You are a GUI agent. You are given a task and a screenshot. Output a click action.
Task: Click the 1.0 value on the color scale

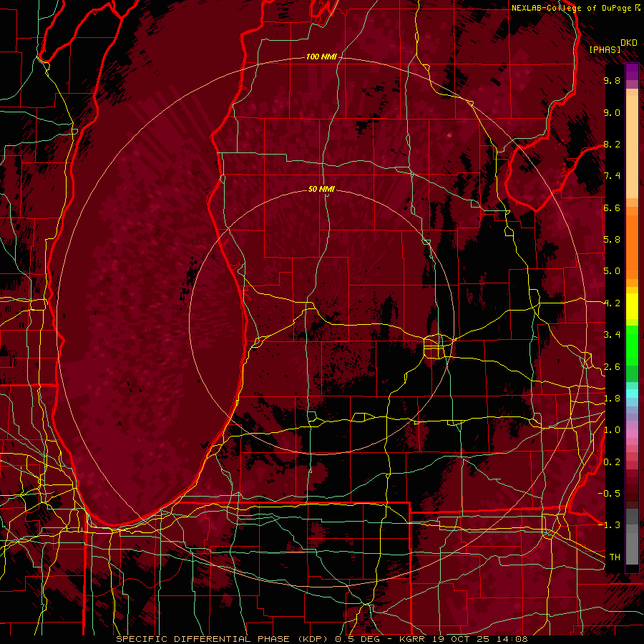click(612, 430)
